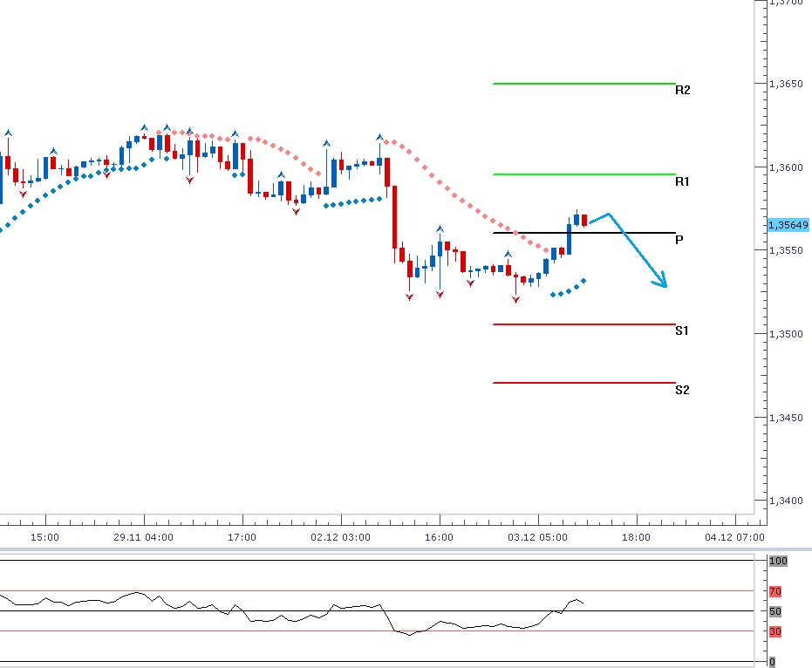The height and width of the screenshot is (668, 812).
Task: Click the 15:00 time axis label
Action: click(44, 537)
